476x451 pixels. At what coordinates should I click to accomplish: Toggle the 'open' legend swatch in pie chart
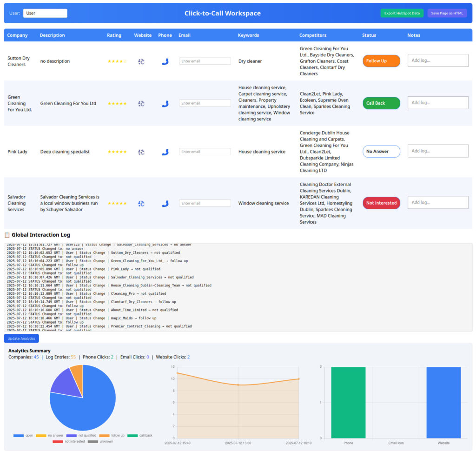19,436
